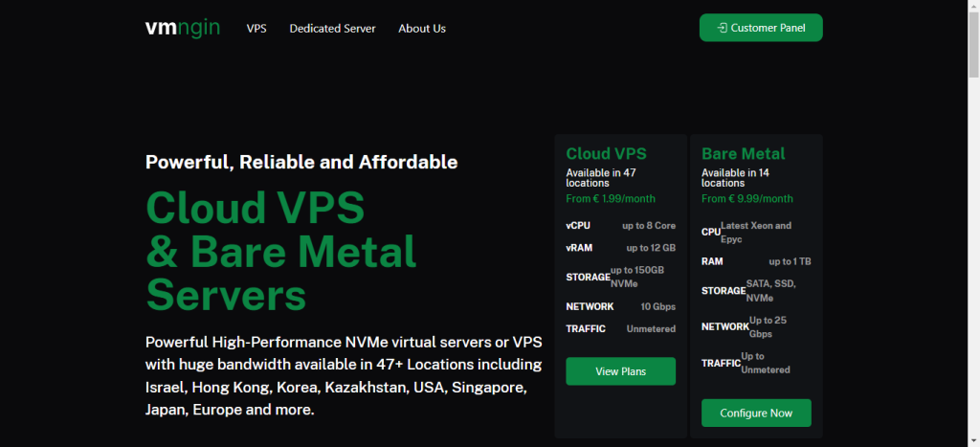The height and width of the screenshot is (447, 980).
Task: Click the 'From € 1.99/month' price text
Action: (612, 199)
